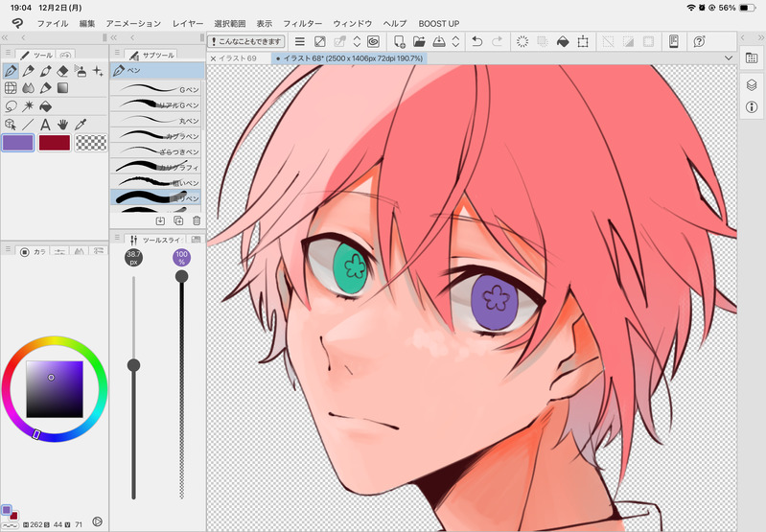Open the ファイル menu
The height and width of the screenshot is (532, 766).
click(53, 23)
